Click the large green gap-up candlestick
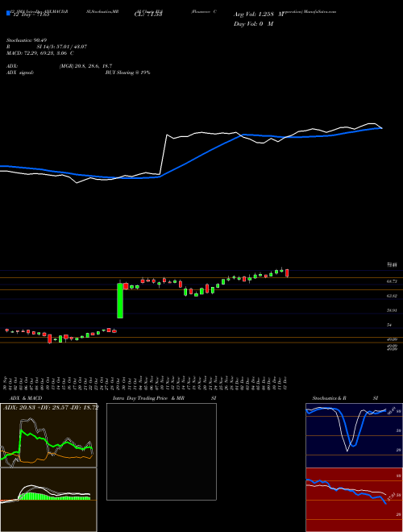 click(120, 301)
